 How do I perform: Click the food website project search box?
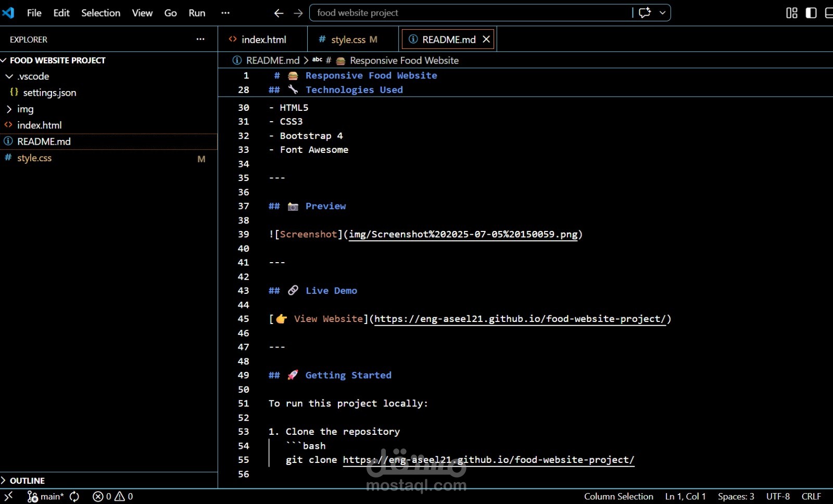(x=469, y=13)
